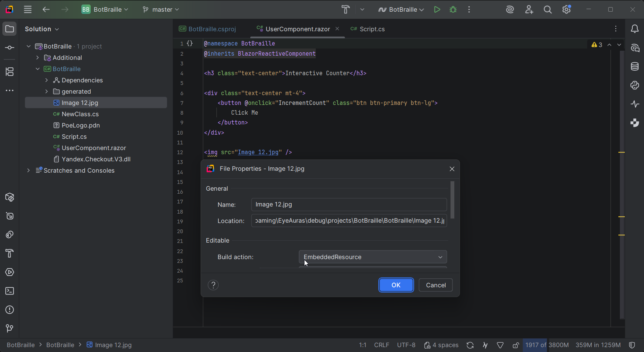Image resolution: width=644 pixels, height=352 pixels.
Task: Confirm properties with the OK button
Action: pyautogui.click(x=396, y=285)
